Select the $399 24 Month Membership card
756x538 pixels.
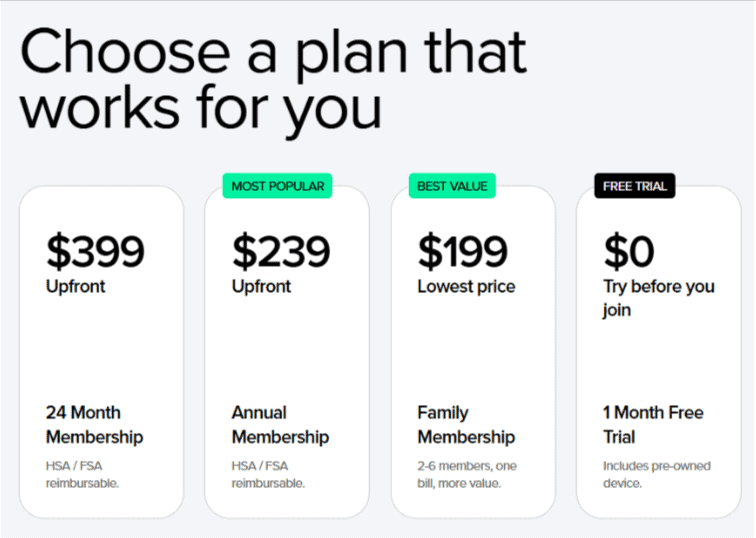coord(101,350)
